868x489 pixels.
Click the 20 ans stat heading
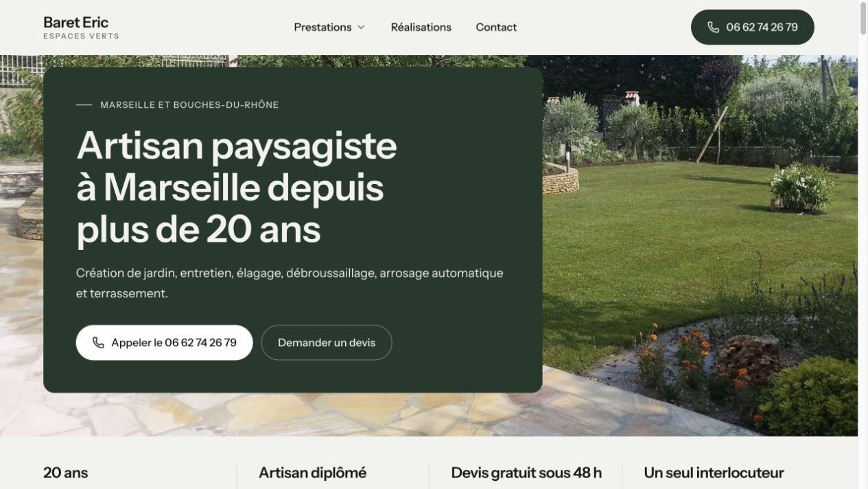66,473
